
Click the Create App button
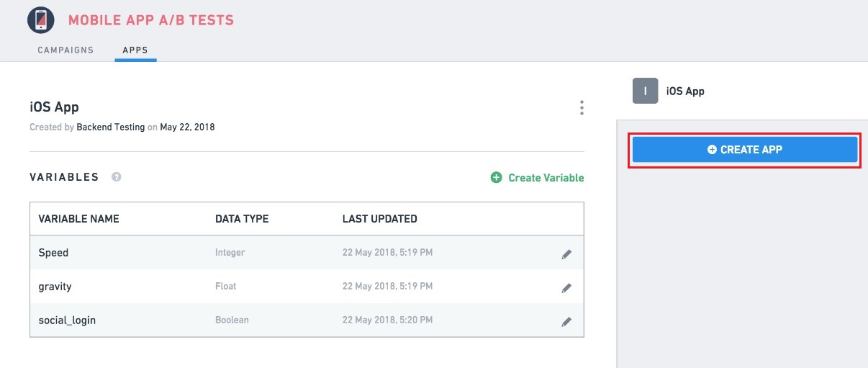pos(745,150)
